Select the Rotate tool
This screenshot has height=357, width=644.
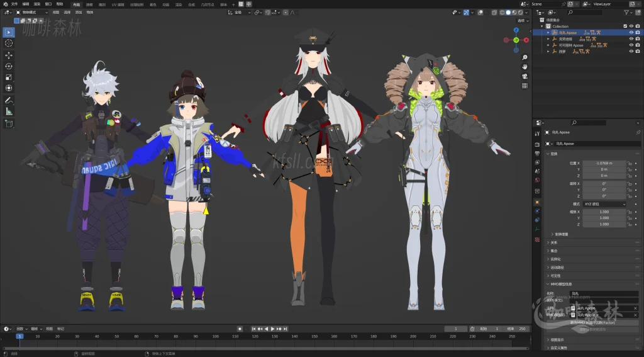(9, 66)
